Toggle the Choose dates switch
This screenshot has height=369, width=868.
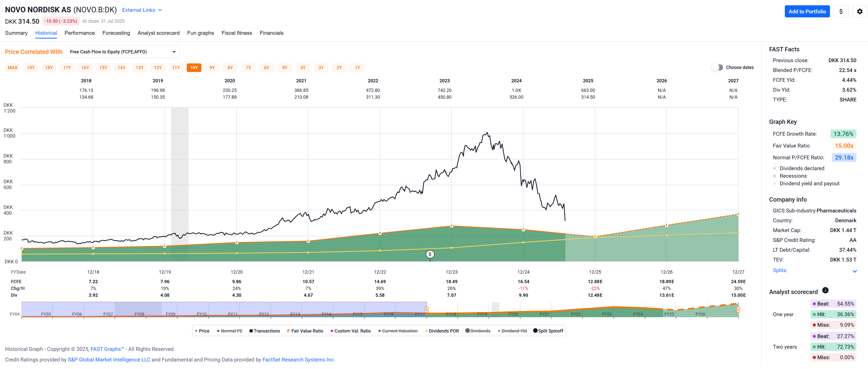click(x=717, y=68)
